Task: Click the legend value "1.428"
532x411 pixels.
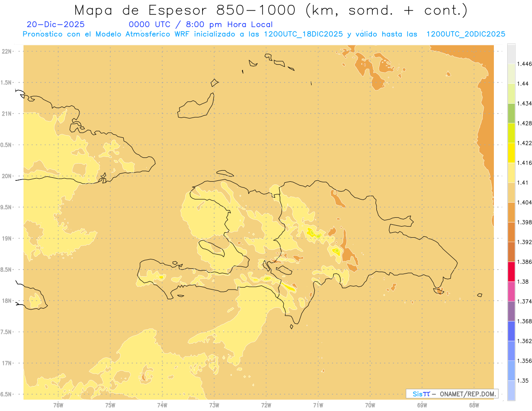Action: coord(525,123)
